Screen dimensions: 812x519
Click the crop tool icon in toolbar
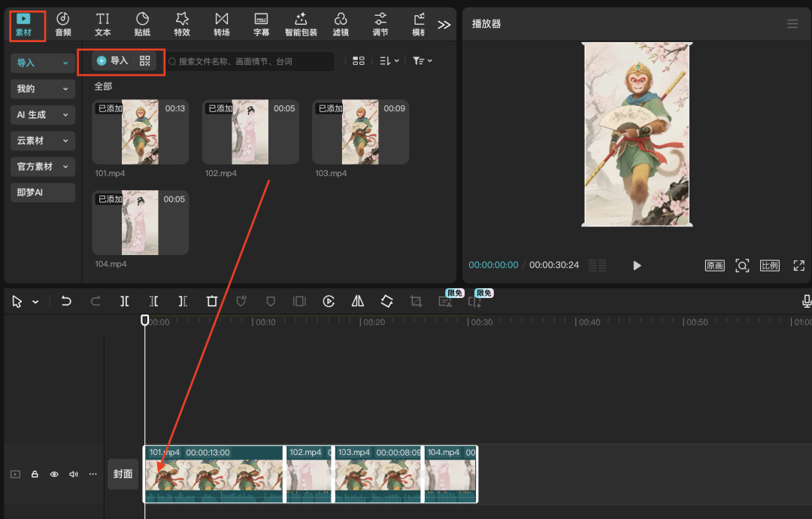tap(416, 301)
